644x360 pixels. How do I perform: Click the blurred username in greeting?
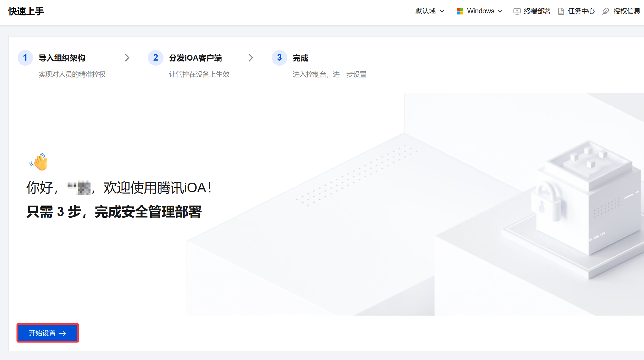[x=79, y=188]
